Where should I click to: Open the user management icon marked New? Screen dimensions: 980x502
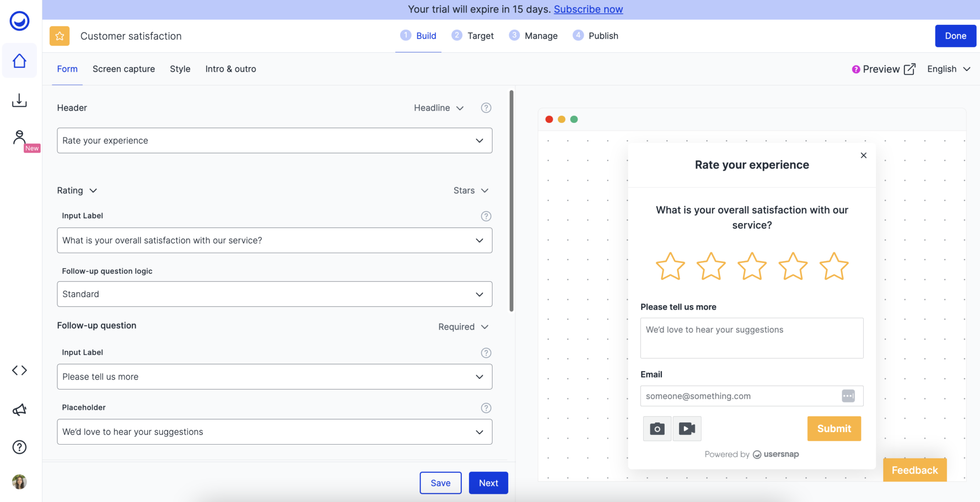click(x=19, y=138)
